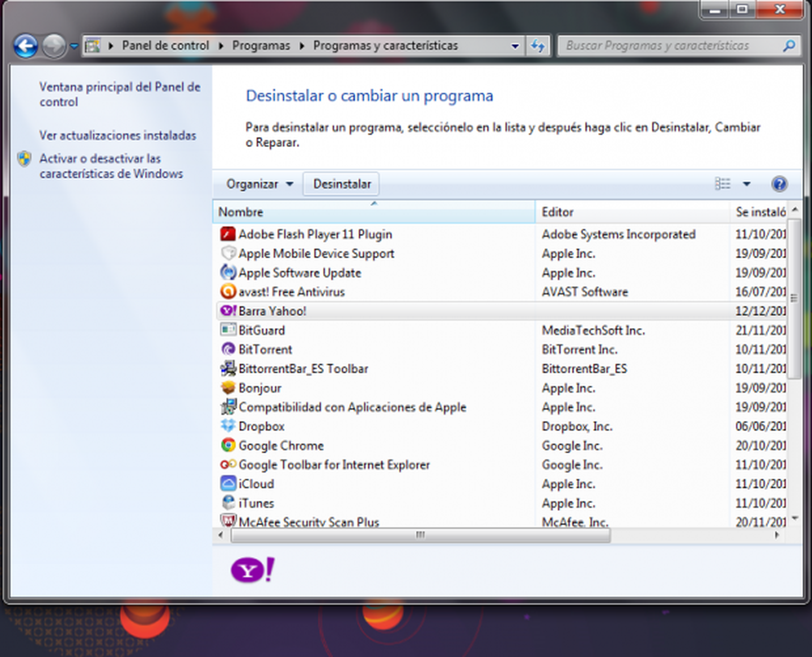Click the MediaTechSoft Inc. editor cell
Screen dimensions: 812x657
[593, 330]
